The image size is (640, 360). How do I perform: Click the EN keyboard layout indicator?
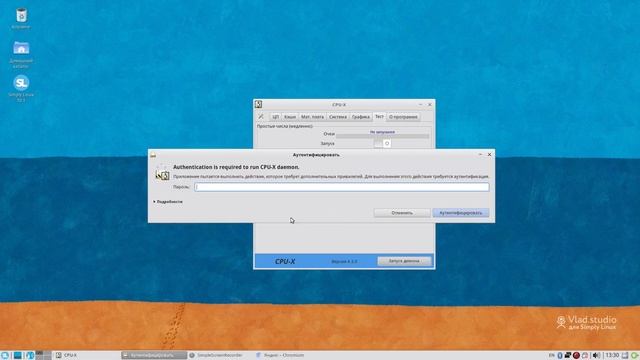pos(552,356)
